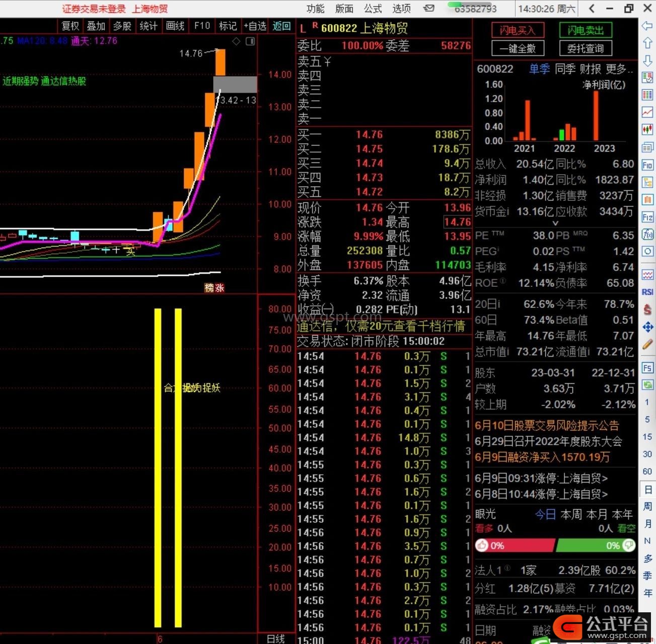The width and height of the screenshot is (656, 644).
Task: Switch to 5-minute period
Action: coord(647,420)
